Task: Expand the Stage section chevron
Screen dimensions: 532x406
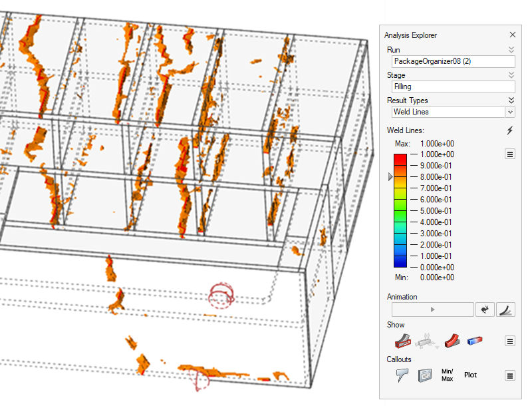Action: (511, 75)
